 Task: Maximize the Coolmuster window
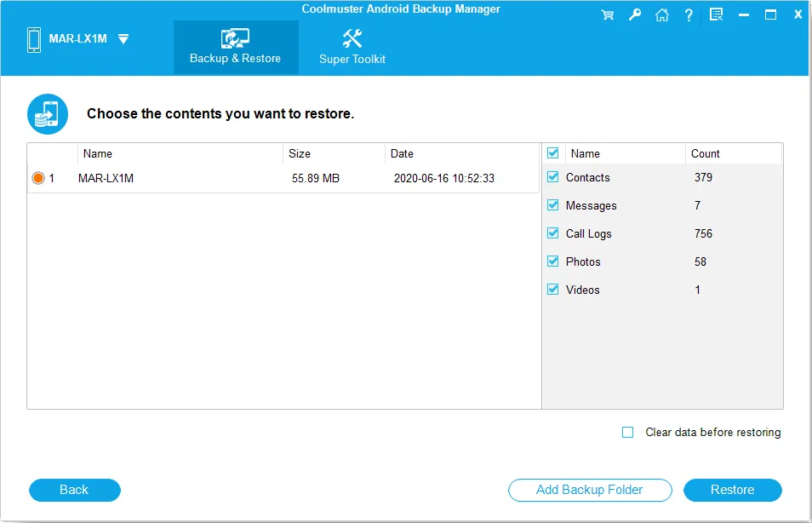coord(770,14)
